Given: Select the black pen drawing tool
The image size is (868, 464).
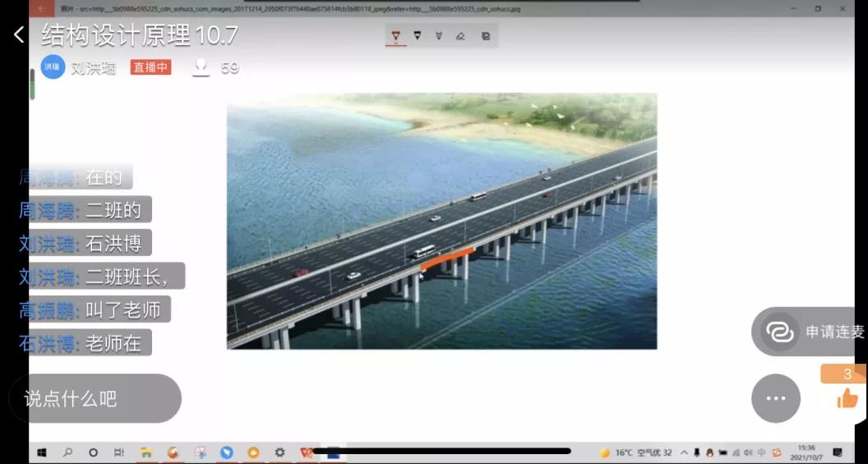Looking at the screenshot, I should point(418,36).
